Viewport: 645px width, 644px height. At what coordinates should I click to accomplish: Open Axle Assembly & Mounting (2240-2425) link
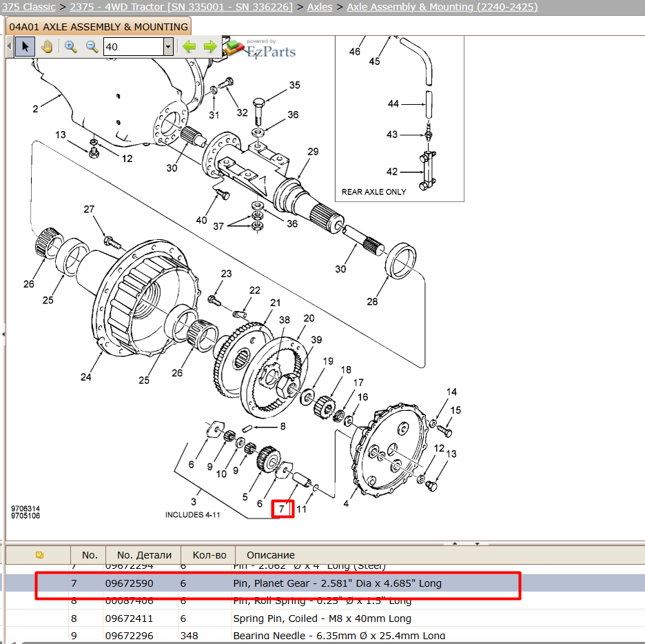442,7
